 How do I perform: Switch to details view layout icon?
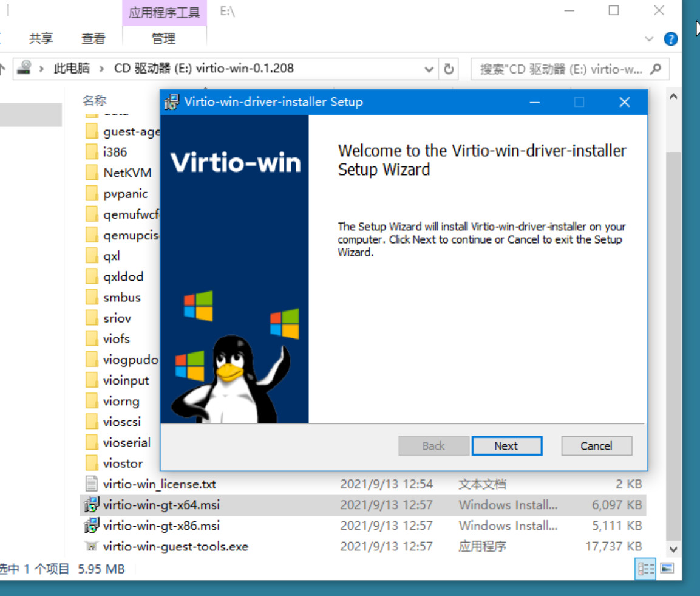(x=645, y=569)
